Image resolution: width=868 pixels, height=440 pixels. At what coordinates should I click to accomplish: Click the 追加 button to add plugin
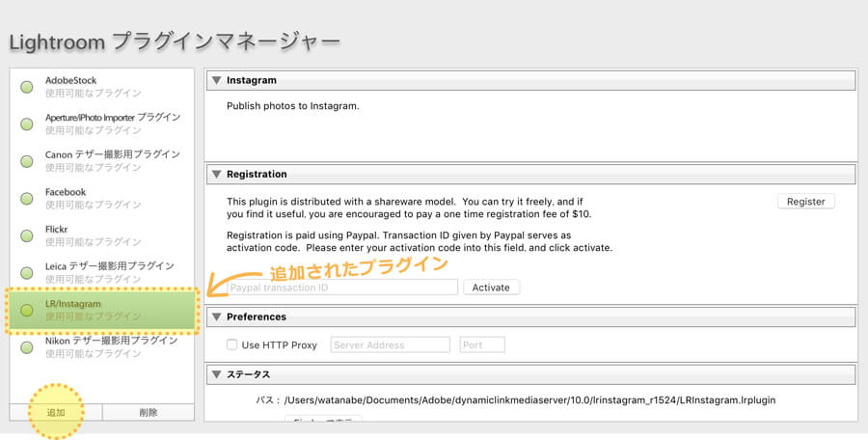[x=56, y=412]
